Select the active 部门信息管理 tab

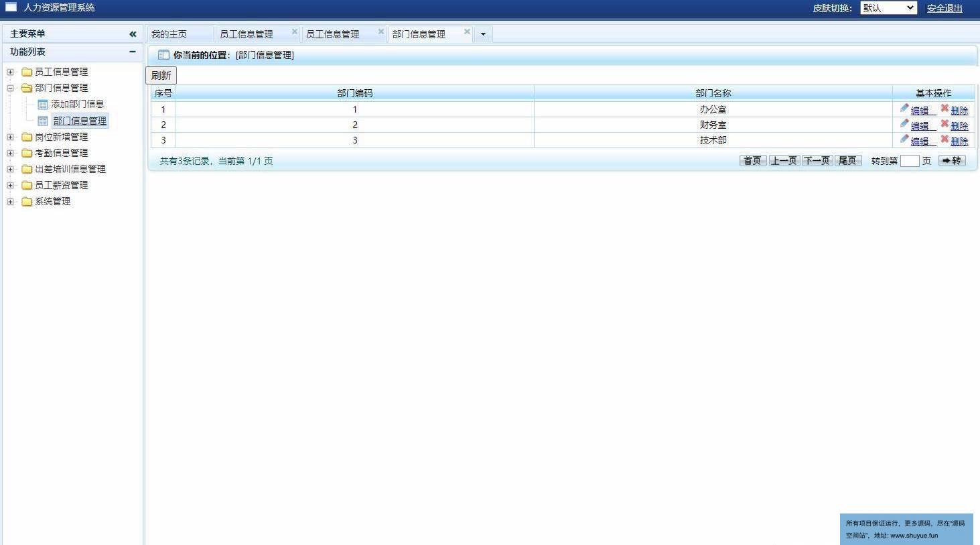click(x=419, y=34)
